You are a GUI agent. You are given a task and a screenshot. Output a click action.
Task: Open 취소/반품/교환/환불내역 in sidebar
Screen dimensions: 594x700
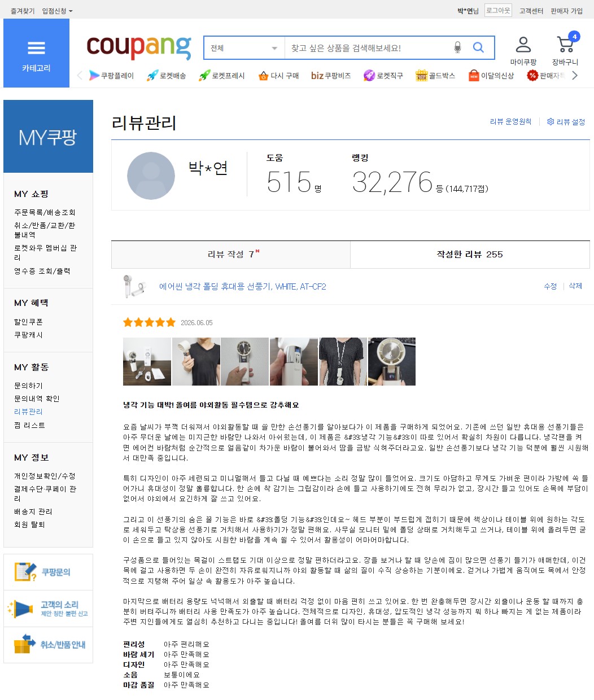pyautogui.click(x=45, y=230)
